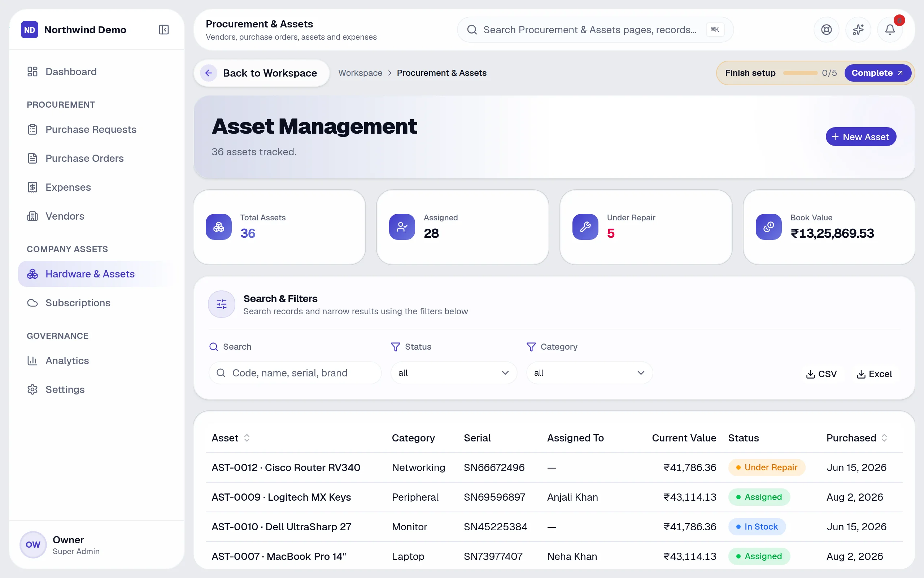924x578 pixels.
Task: Click the OW owner avatar
Action: pyautogui.click(x=33, y=544)
